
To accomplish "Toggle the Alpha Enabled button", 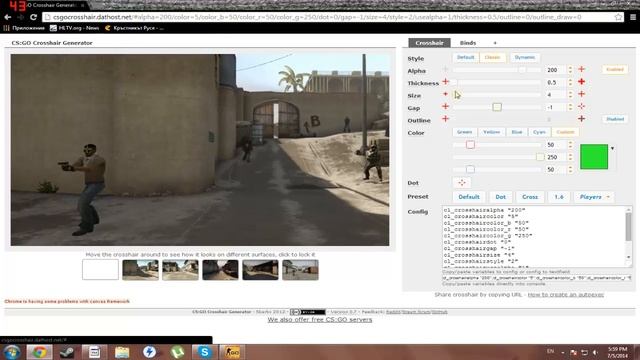I will 615,69.
